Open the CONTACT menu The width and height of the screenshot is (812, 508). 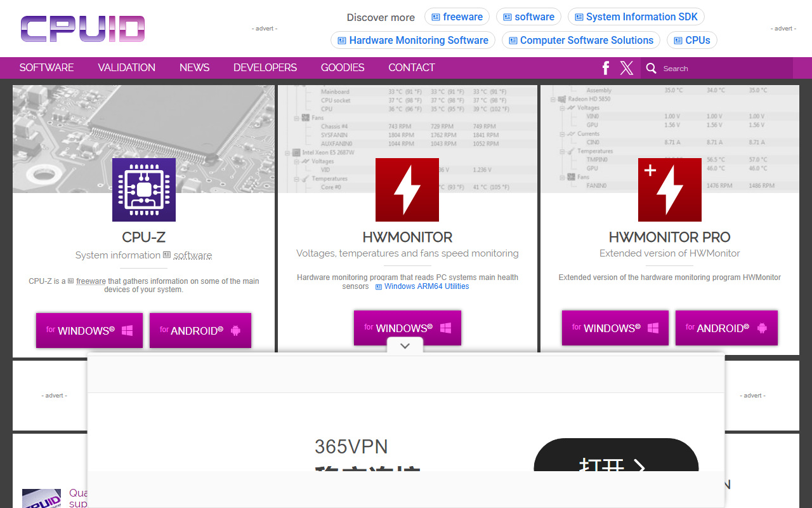pyautogui.click(x=412, y=68)
